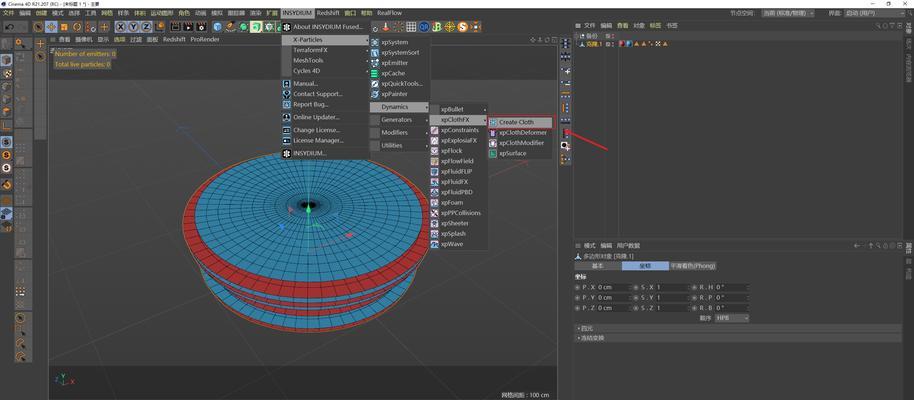Viewport: 914px width, 400px height.
Task: Expand the Cycles 4D submenu
Action: (x=325, y=71)
